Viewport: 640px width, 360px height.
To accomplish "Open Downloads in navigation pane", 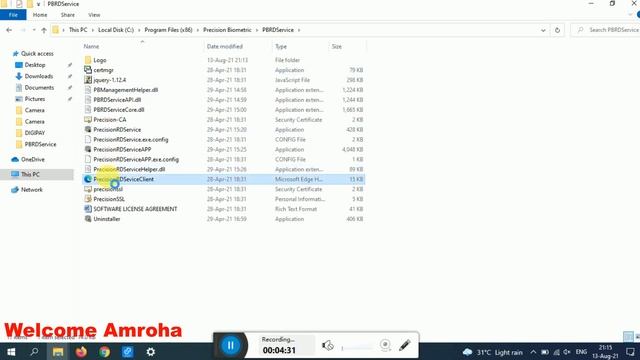I will (39, 76).
